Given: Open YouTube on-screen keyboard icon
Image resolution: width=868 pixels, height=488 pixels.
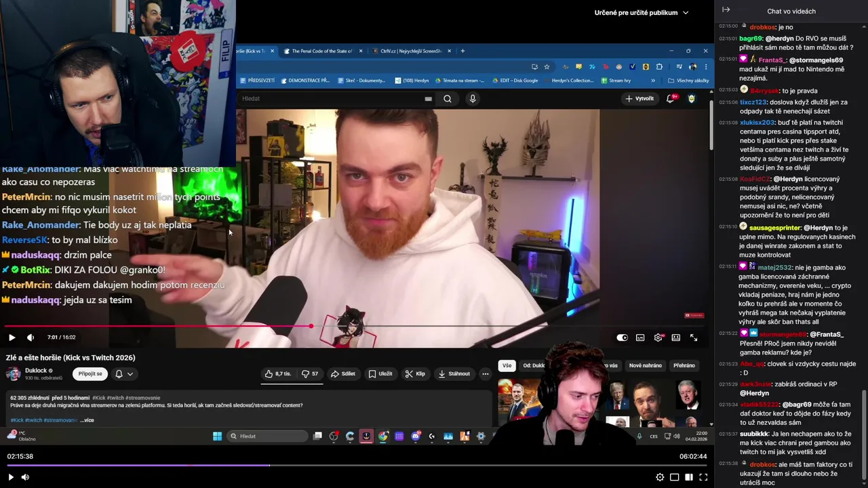Looking at the screenshot, I should [428, 98].
